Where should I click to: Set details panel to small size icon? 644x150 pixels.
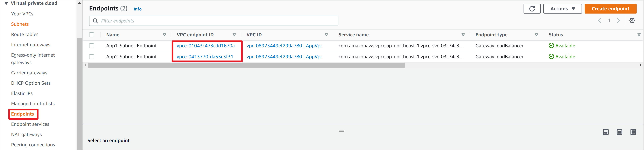pyautogui.click(x=606, y=132)
